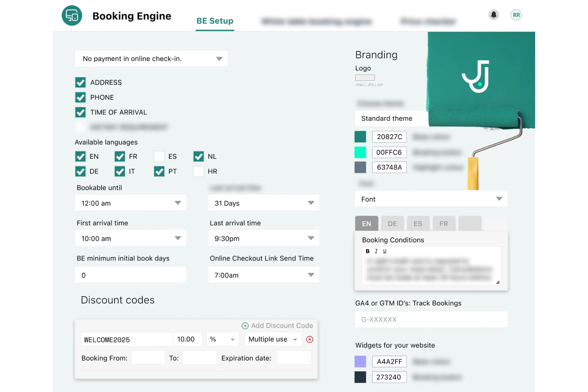The height and width of the screenshot is (392, 588).
Task: Click the notification bell icon
Action: (x=493, y=15)
